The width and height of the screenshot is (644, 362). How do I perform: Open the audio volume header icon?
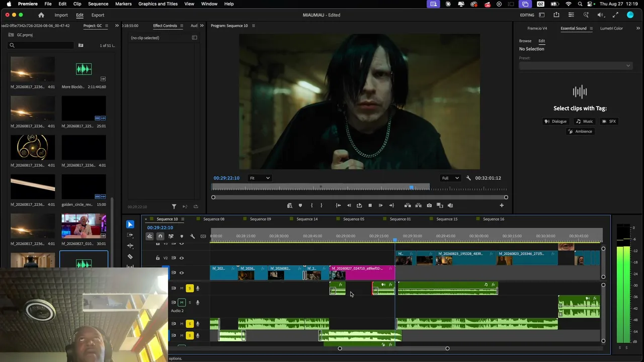601,15
